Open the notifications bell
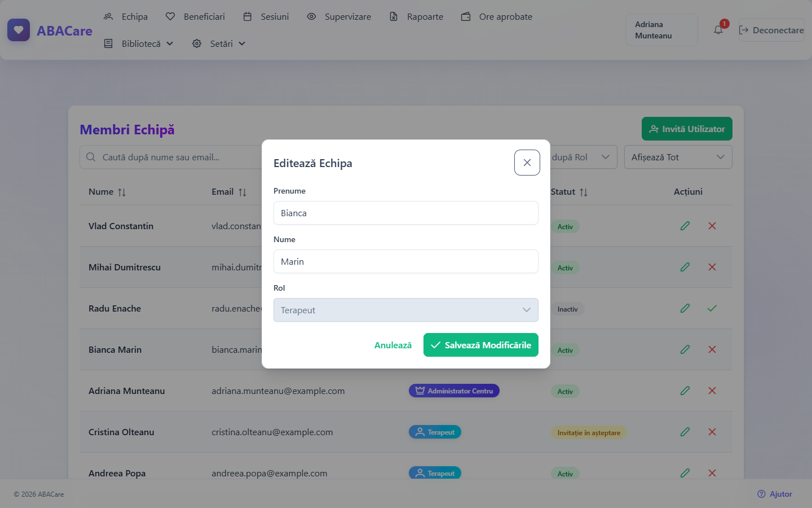 [718, 30]
